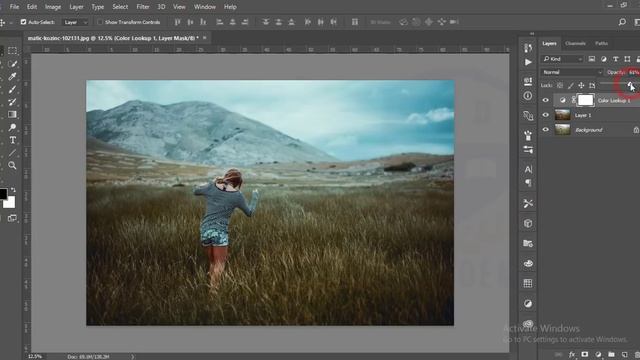This screenshot has height=360, width=640.
Task: Click the opacity slider handle
Action: pos(630,84)
